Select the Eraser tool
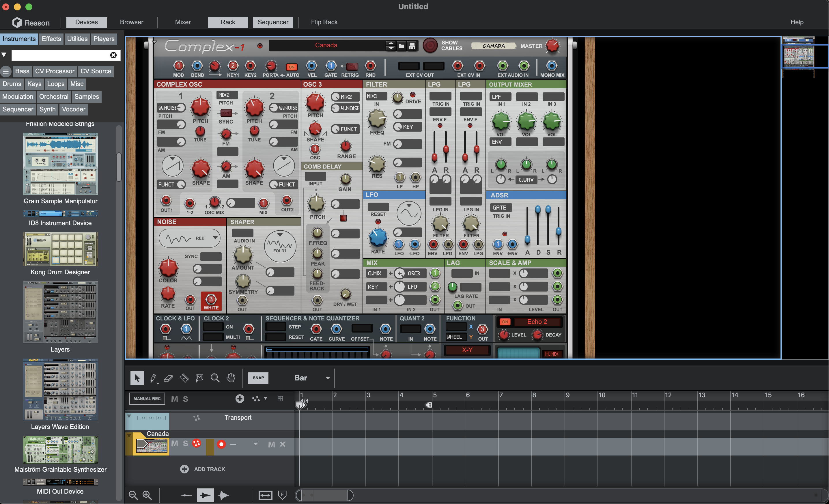 pyautogui.click(x=168, y=378)
